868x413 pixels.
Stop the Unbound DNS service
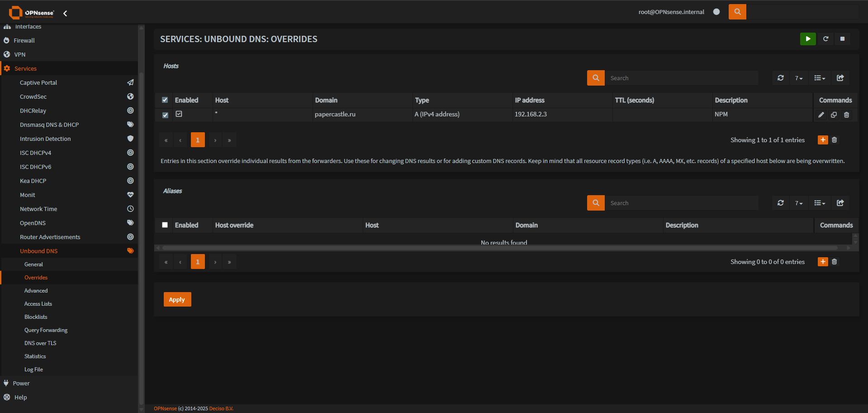[x=842, y=39]
